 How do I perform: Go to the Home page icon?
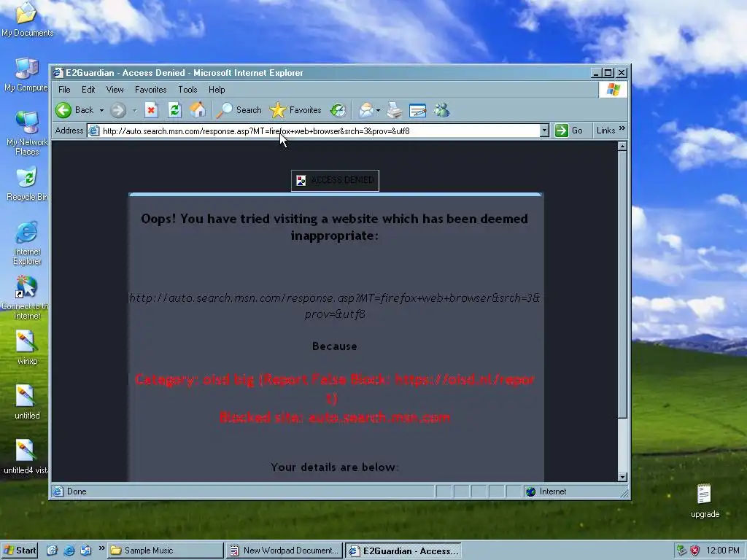(x=198, y=111)
